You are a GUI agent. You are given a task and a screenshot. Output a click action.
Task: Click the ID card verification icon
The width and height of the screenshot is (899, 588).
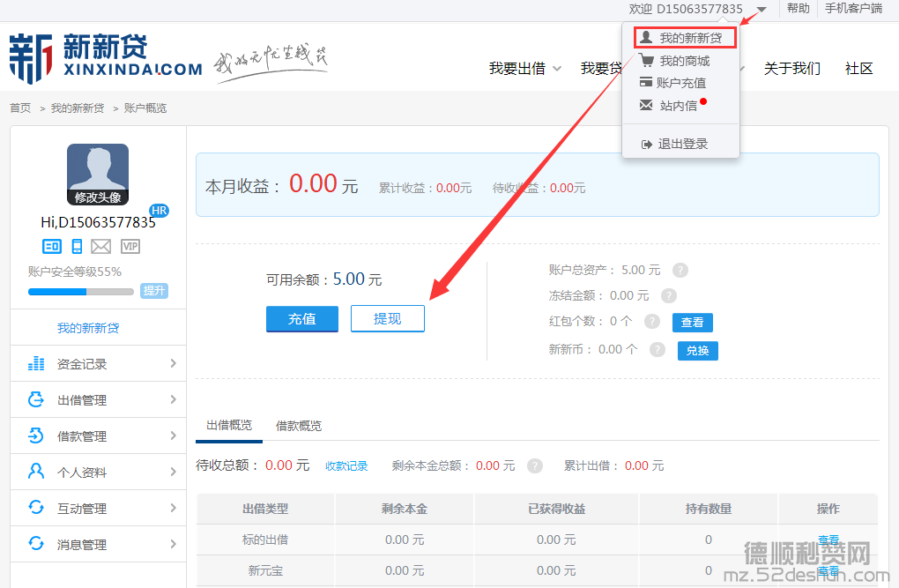click(52, 247)
